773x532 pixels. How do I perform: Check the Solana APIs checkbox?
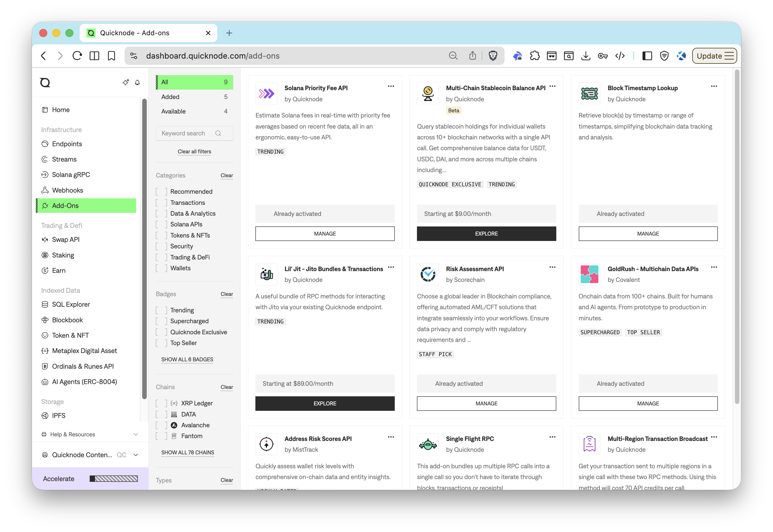(x=161, y=224)
